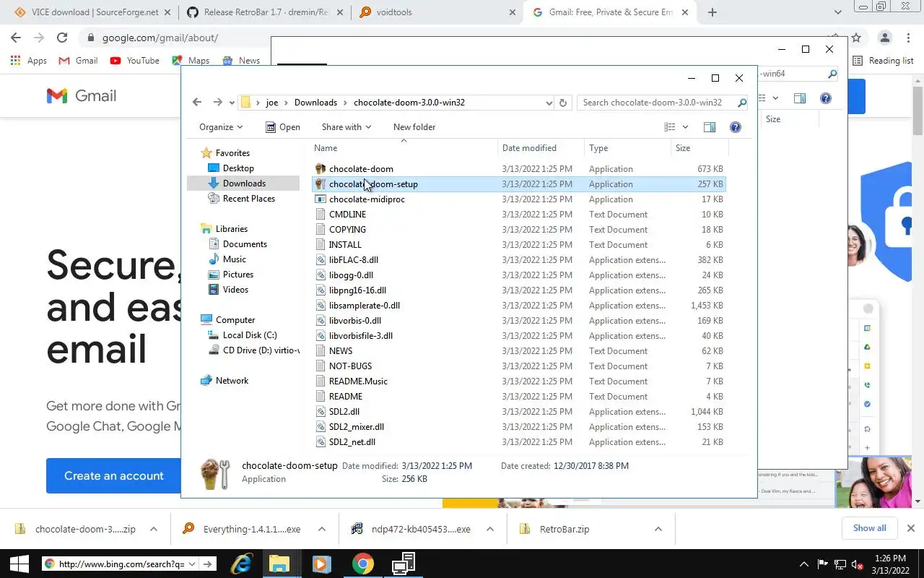This screenshot has width=924, height=578.
Task: Select SDL2_mixer.dll in the list
Action: (357, 426)
